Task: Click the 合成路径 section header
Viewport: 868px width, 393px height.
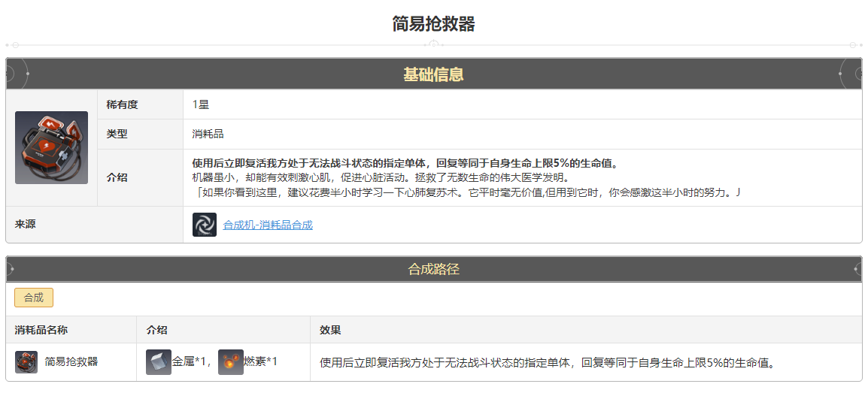Action: click(433, 269)
